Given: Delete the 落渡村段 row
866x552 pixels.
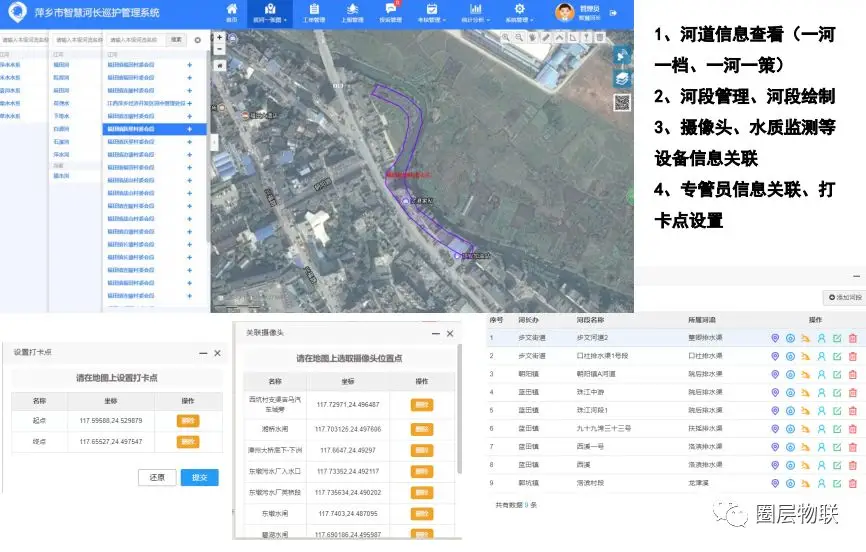Looking at the screenshot, I should pyautogui.click(x=853, y=483).
